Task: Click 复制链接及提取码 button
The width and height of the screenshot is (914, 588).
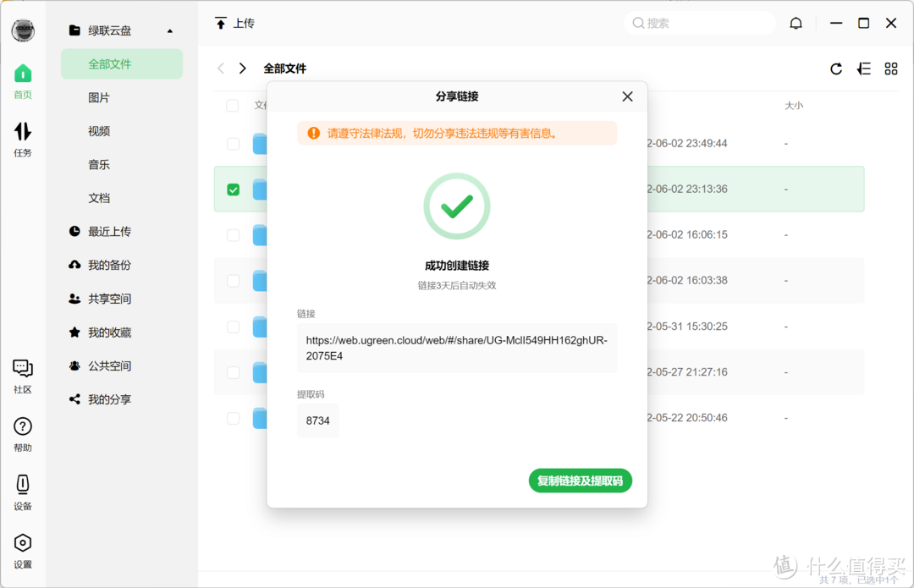Action: [580, 481]
